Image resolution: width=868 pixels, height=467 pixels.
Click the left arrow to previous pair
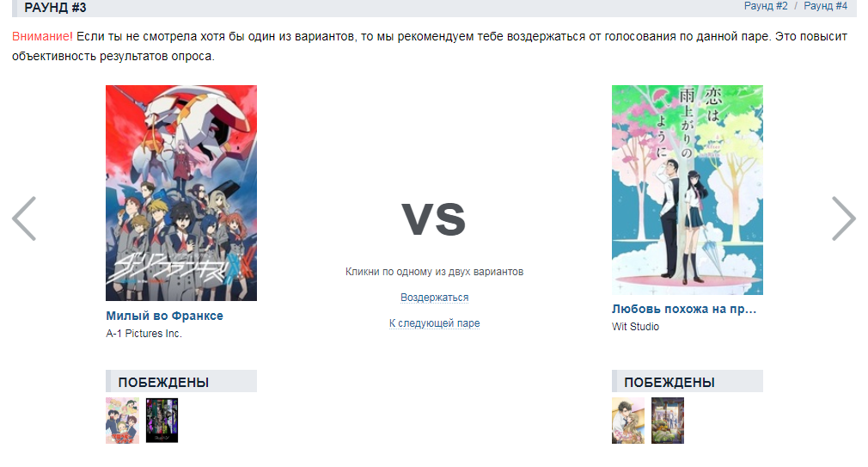24,218
